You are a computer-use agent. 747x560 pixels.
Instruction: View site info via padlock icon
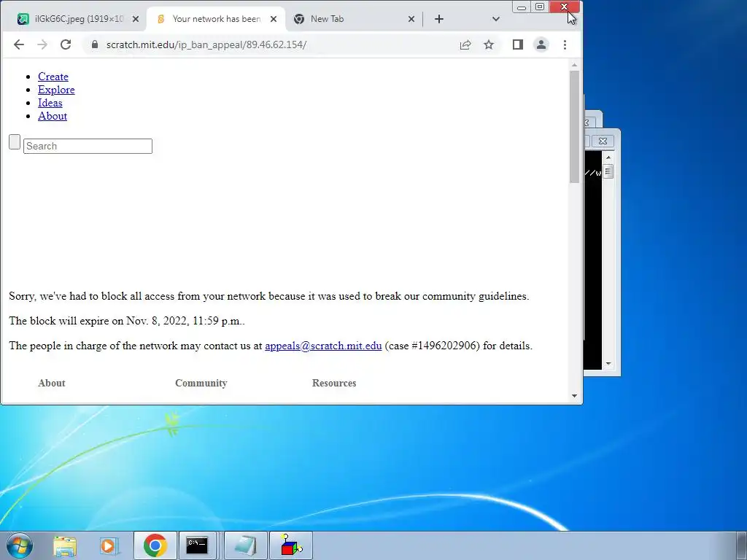(x=95, y=44)
